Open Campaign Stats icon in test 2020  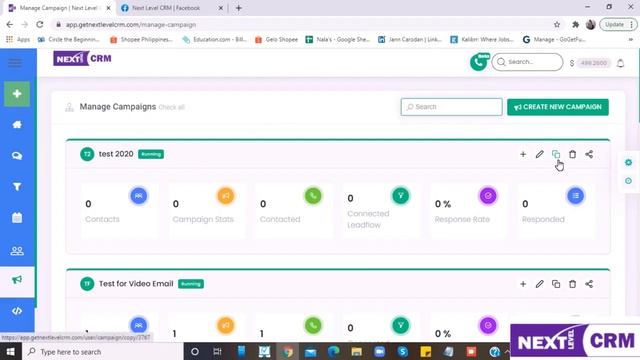point(226,196)
